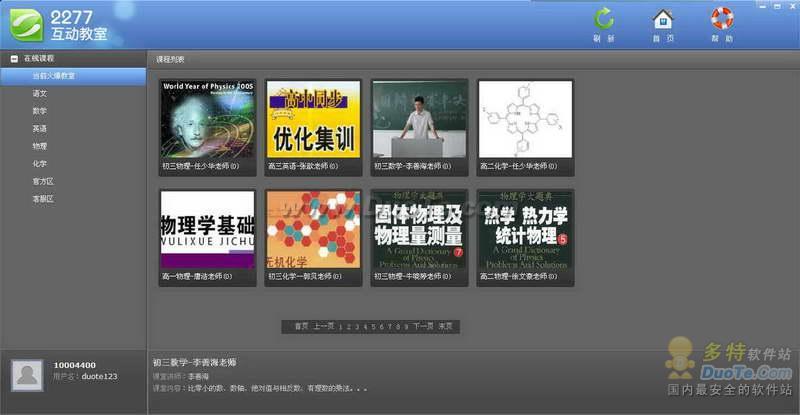This screenshot has height=415, width=800.
Task: Click the Help (帮助) lifebuoy icon
Action: coord(721,19)
